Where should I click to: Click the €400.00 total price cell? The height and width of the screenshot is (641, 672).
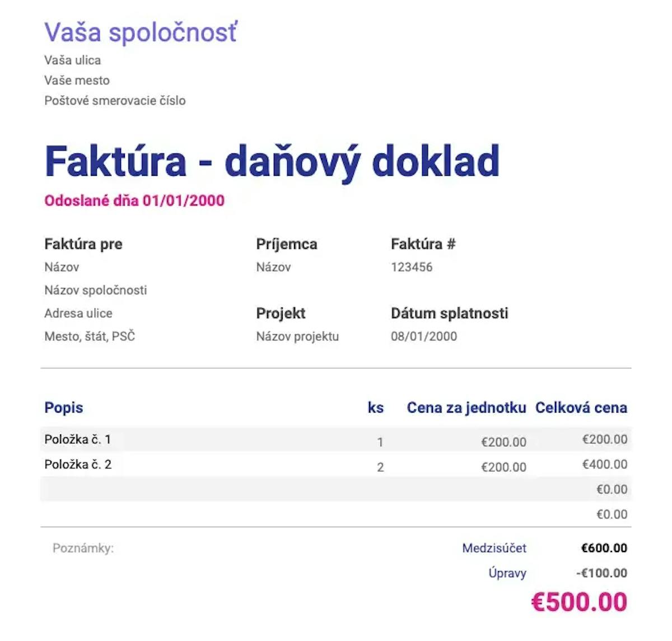605,464
